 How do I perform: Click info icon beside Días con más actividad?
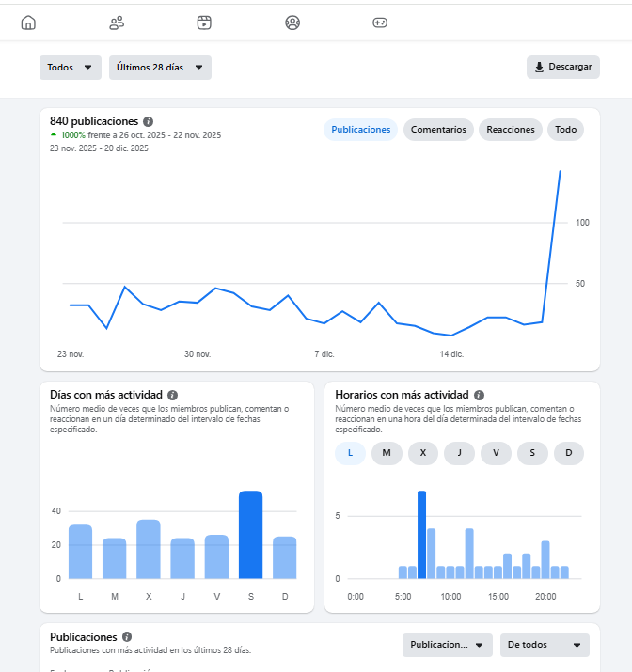172,396
